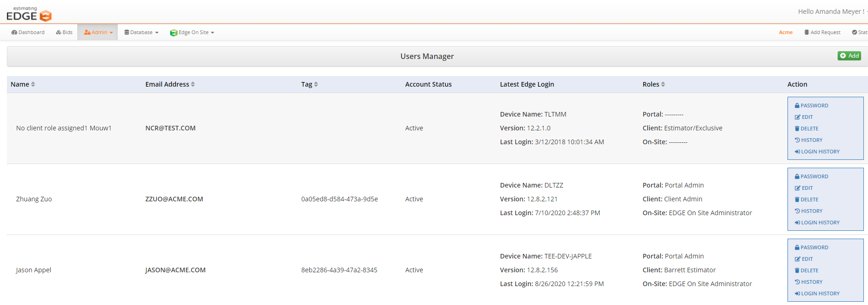Viewport: 868px width, 305px height.
Task: Expand the Database dropdown menu
Action: 141,32
